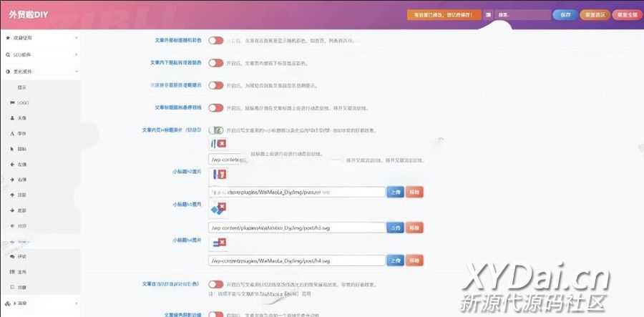
Task: Enable 文章内下部标签彩色 switch
Action: (x=215, y=63)
